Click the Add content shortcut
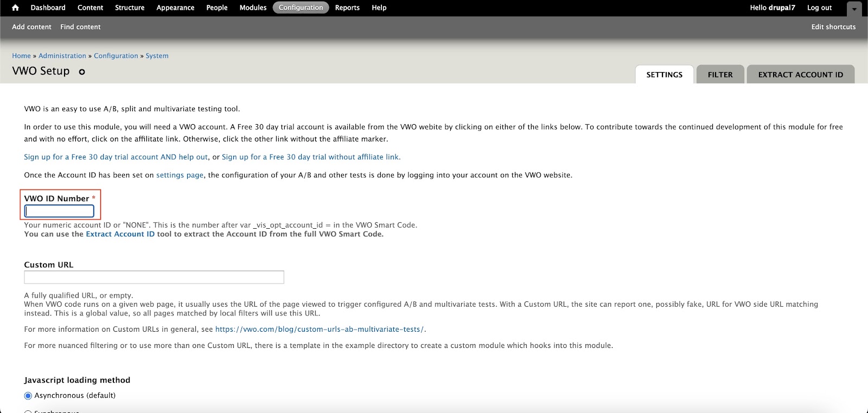This screenshot has width=868, height=413. (x=31, y=27)
